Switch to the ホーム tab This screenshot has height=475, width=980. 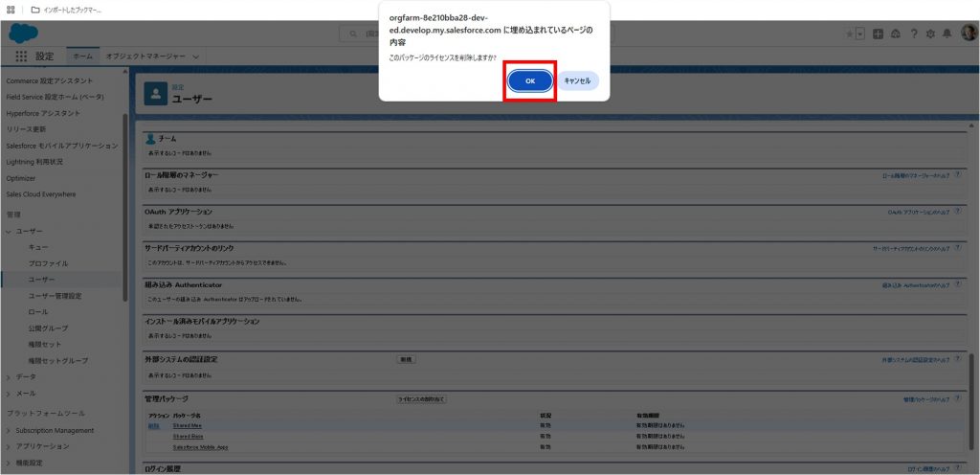click(x=83, y=57)
